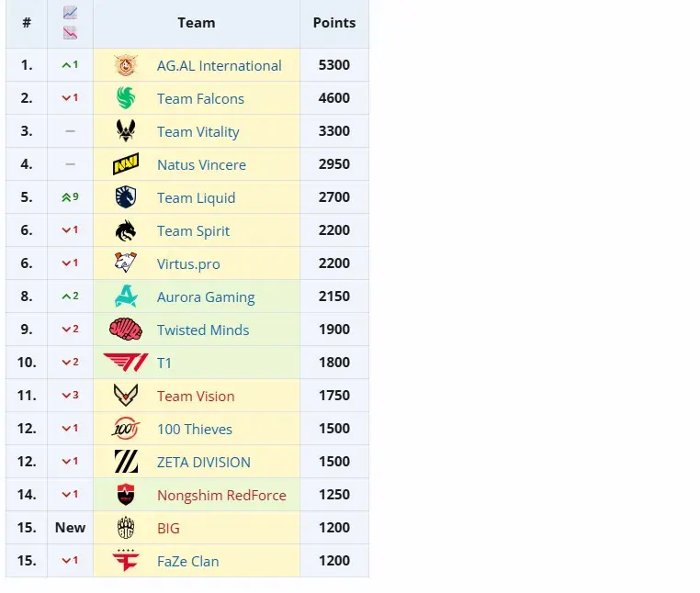Click the 100 Thieves logo
The height and width of the screenshot is (593, 700).
coord(126,429)
